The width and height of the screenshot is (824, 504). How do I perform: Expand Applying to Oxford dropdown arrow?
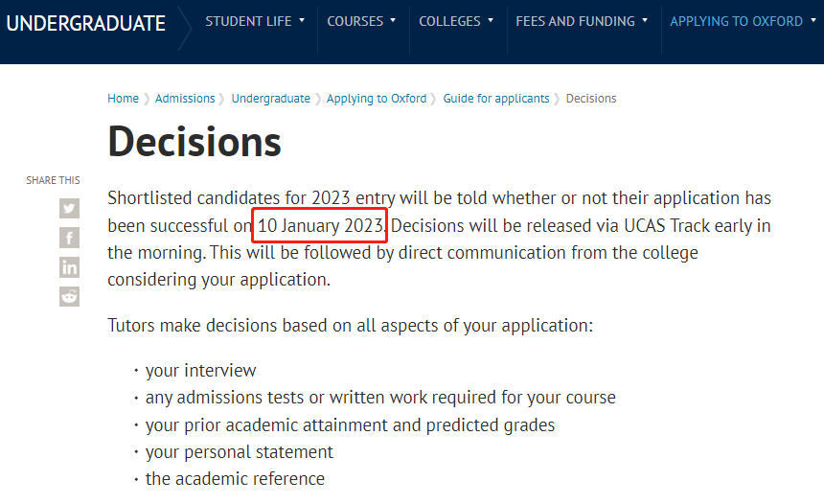(813, 20)
